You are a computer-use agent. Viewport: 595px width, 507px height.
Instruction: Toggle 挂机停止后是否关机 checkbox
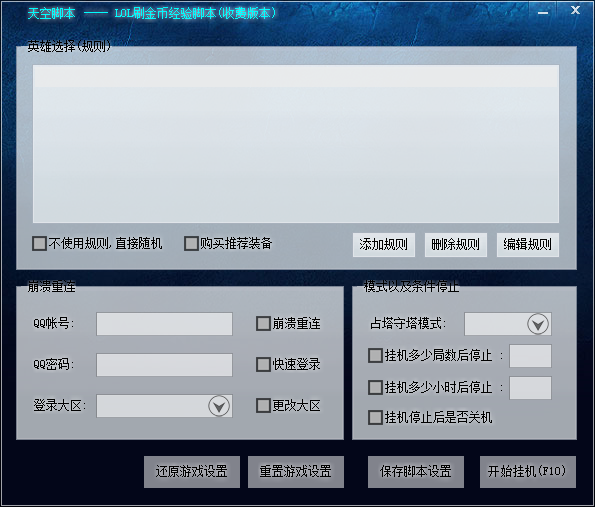point(375,417)
